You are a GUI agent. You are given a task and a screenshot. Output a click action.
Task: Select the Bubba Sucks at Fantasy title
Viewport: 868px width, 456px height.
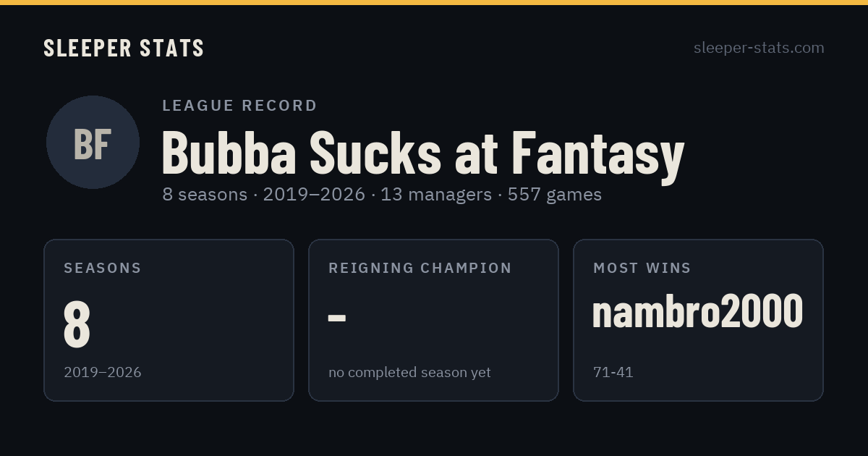(423, 153)
